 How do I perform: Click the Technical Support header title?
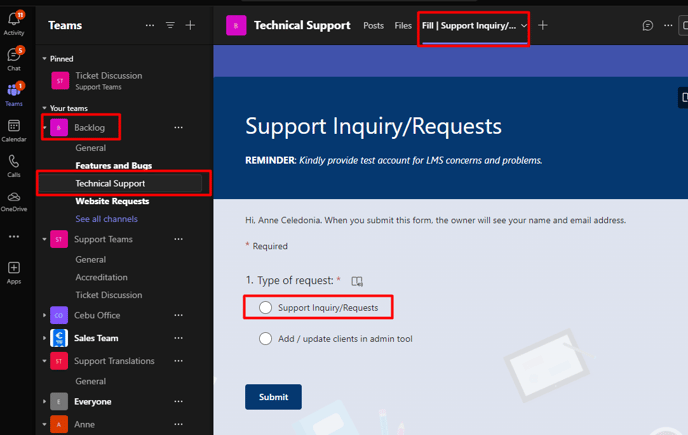(302, 25)
